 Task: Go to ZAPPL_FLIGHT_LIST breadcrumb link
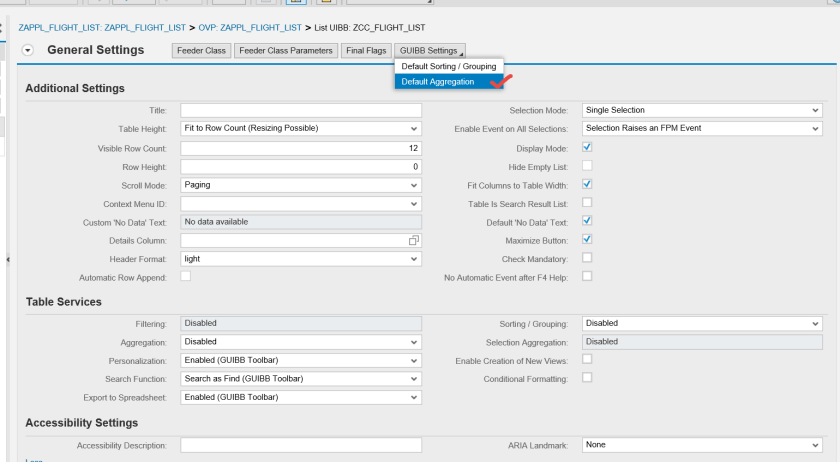tap(102, 27)
